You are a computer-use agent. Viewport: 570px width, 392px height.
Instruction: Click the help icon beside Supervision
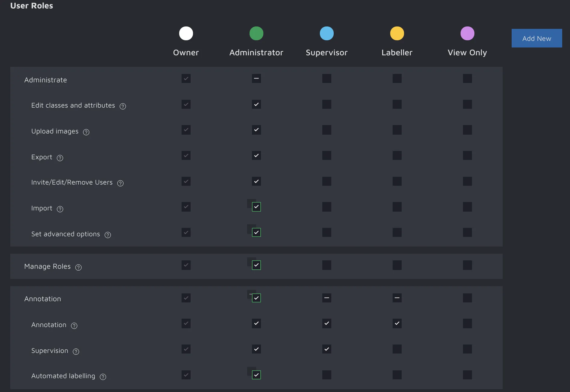point(76,351)
